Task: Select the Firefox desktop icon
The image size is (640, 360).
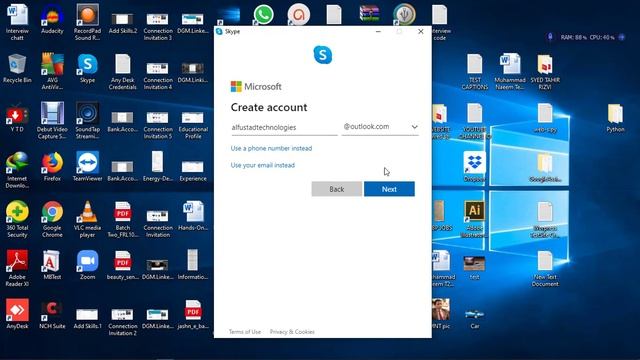Action: tap(52, 167)
